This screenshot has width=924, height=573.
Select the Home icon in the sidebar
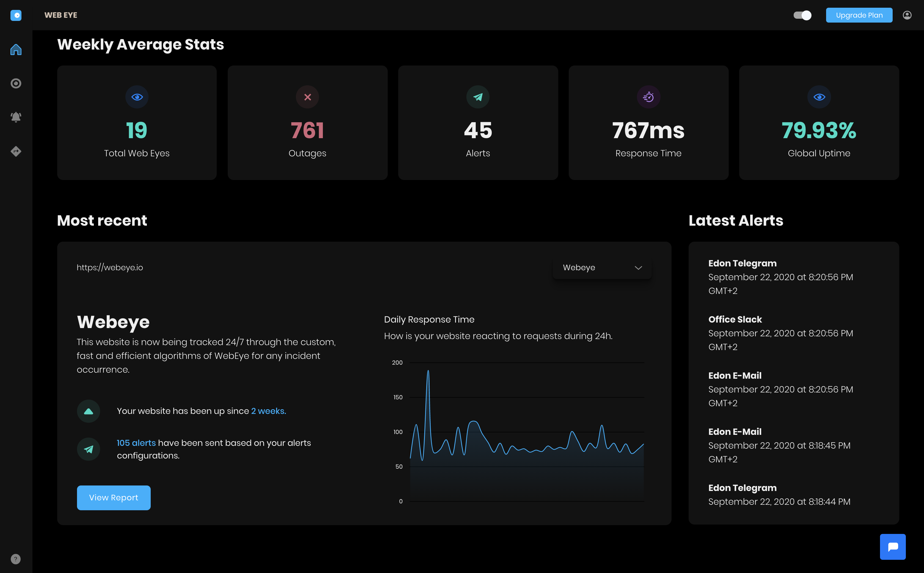pyautogui.click(x=15, y=49)
